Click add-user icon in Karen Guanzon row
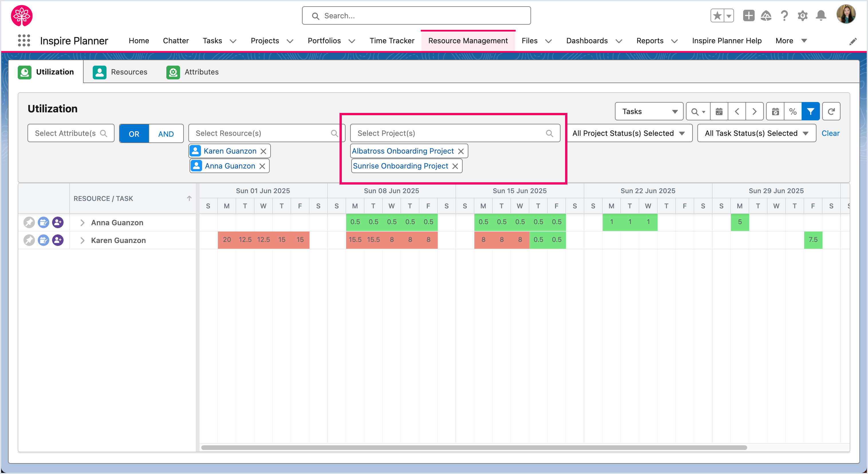Image resolution: width=868 pixels, height=474 pixels. [x=58, y=240]
